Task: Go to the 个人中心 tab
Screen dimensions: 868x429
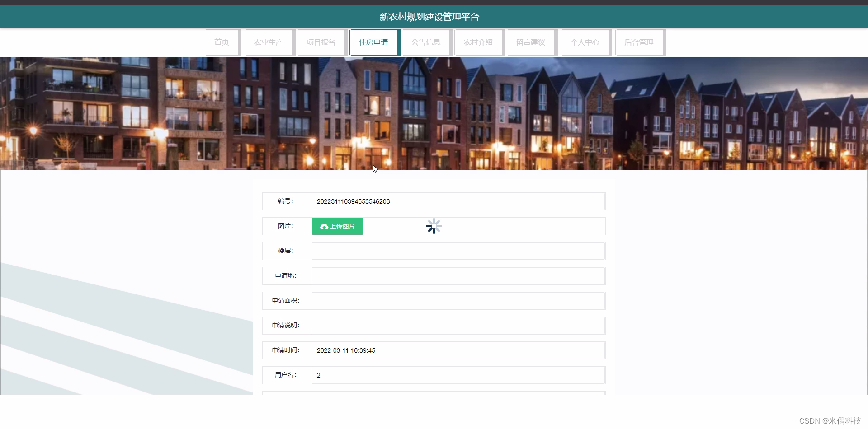Action: tap(585, 42)
